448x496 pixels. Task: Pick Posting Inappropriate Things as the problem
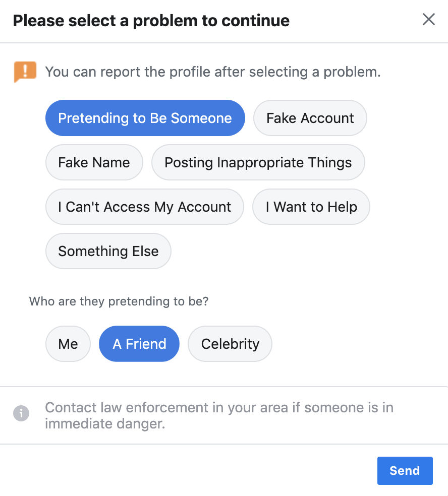pos(258,162)
